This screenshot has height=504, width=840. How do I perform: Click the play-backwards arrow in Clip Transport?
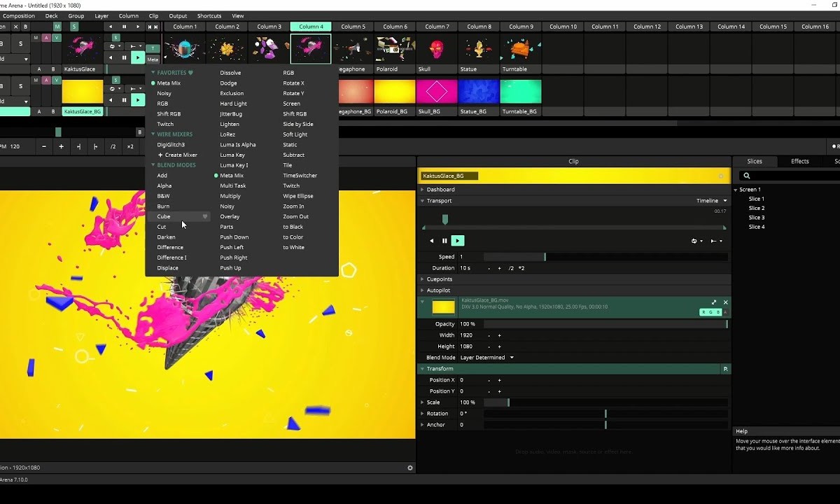pos(432,241)
